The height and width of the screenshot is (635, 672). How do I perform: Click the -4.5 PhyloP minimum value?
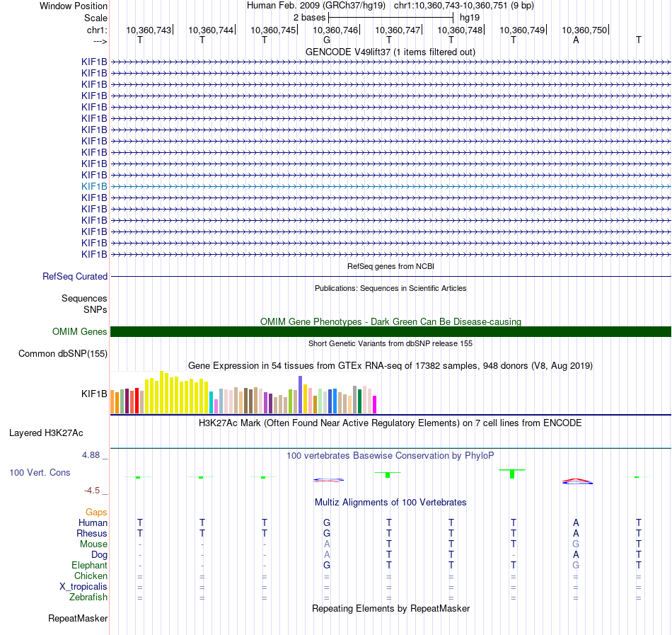click(x=92, y=490)
